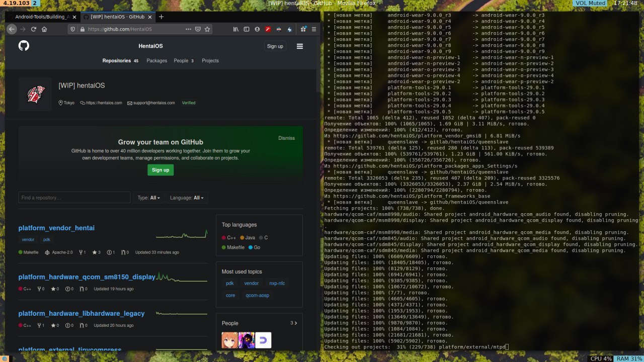Image resolution: width=644 pixels, height=362 pixels.
Task: Click the core topic tag
Action: point(230,296)
